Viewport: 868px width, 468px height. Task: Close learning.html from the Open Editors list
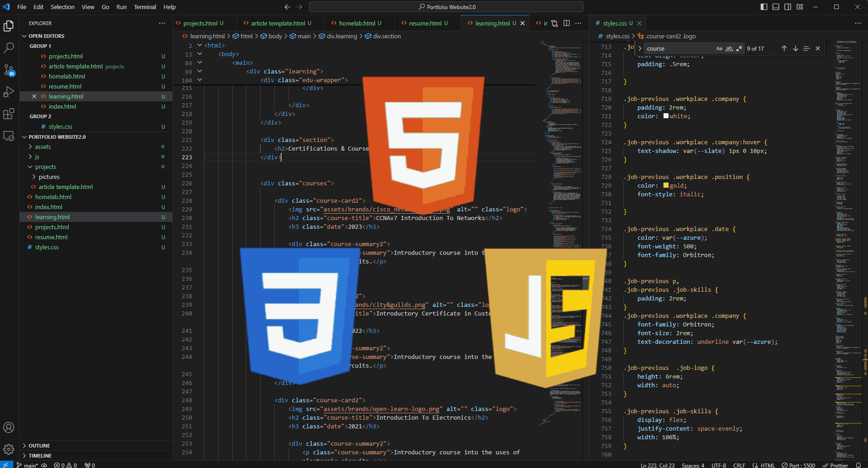tap(34, 97)
